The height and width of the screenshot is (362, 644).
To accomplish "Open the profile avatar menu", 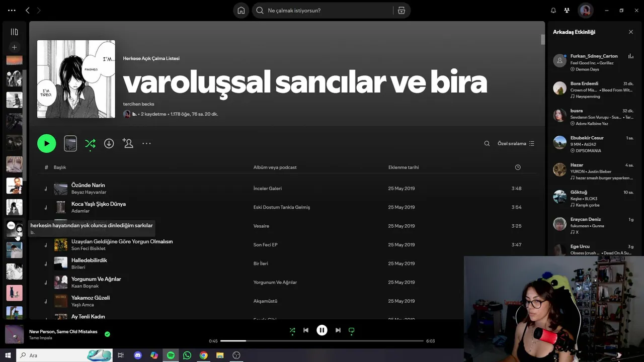I will pyautogui.click(x=585, y=11).
